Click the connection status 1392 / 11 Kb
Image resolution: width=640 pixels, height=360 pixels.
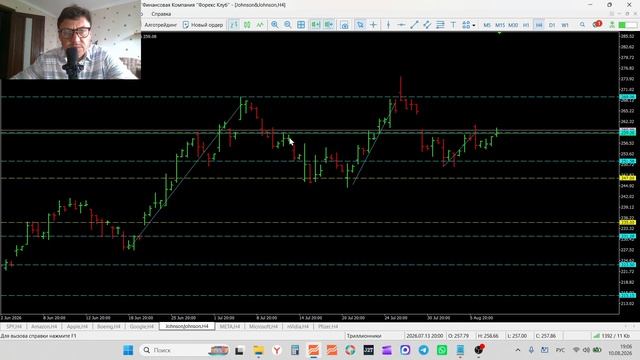click(x=611, y=336)
